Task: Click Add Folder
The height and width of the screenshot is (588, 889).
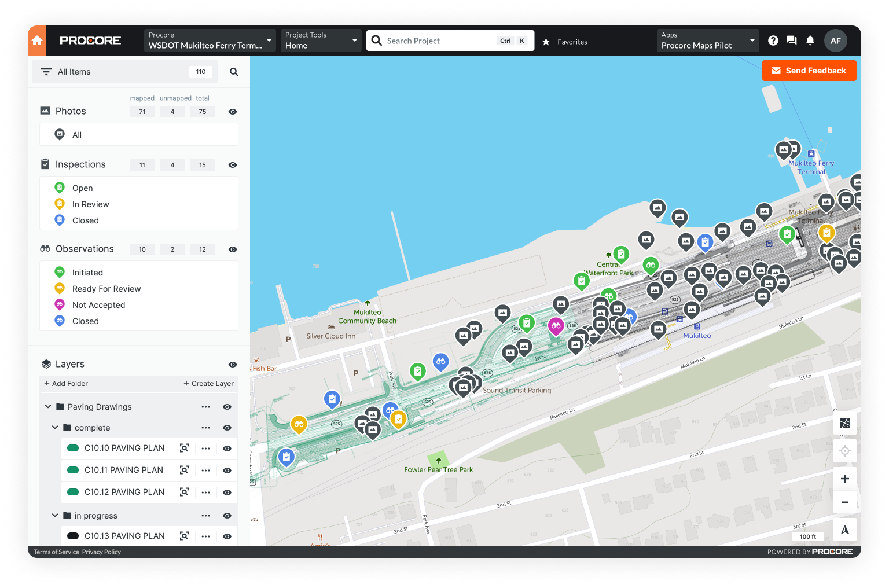Action: click(x=66, y=384)
